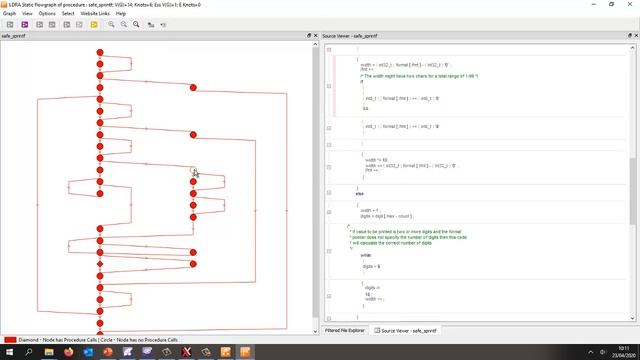Viewport: 640px width, 360px height.
Task: Click the dark magnifier zoom-to-fit icon
Action: pyautogui.click(x=136, y=25)
